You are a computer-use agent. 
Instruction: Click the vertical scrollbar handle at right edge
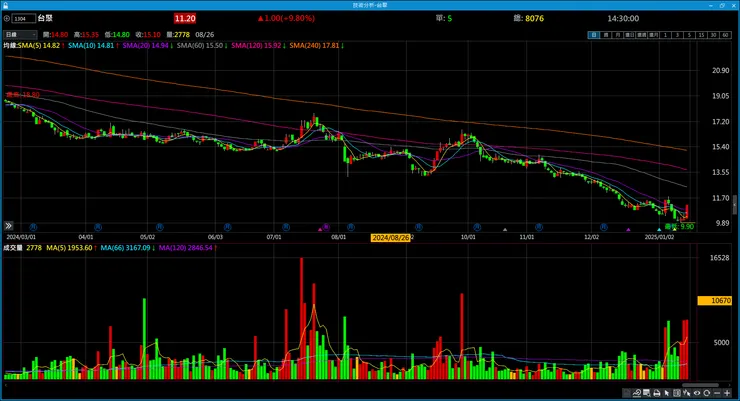coord(735,205)
